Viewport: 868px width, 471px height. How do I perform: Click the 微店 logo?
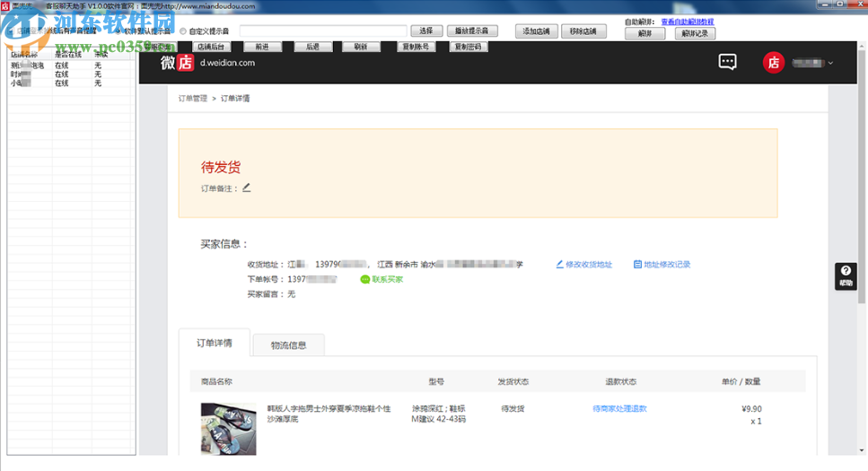click(x=177, y=63)
